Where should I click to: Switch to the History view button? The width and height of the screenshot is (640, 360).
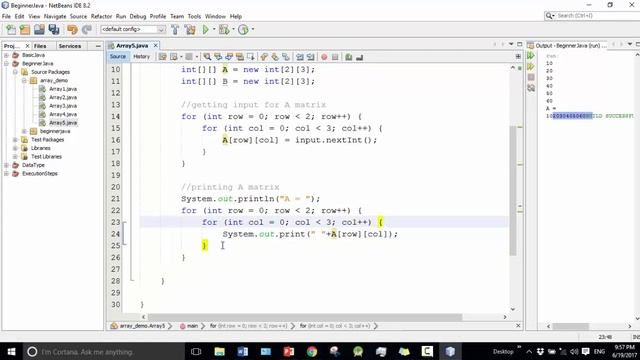click(x=141, y=57)
